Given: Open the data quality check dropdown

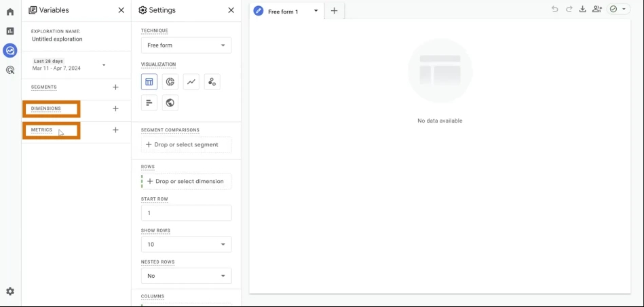Looking at the screenshot, I should click(618, 9).
